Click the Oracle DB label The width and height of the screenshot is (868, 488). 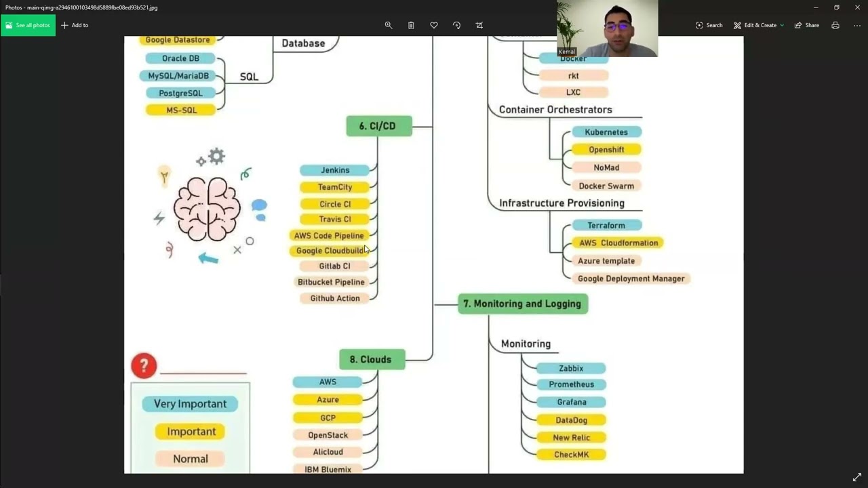(180, 58)
